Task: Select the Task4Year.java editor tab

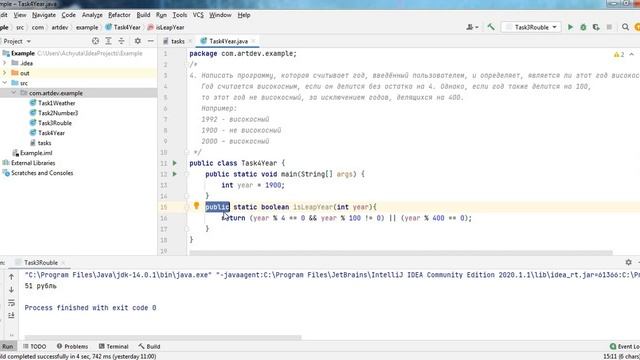Action: (x=229, y=41)
